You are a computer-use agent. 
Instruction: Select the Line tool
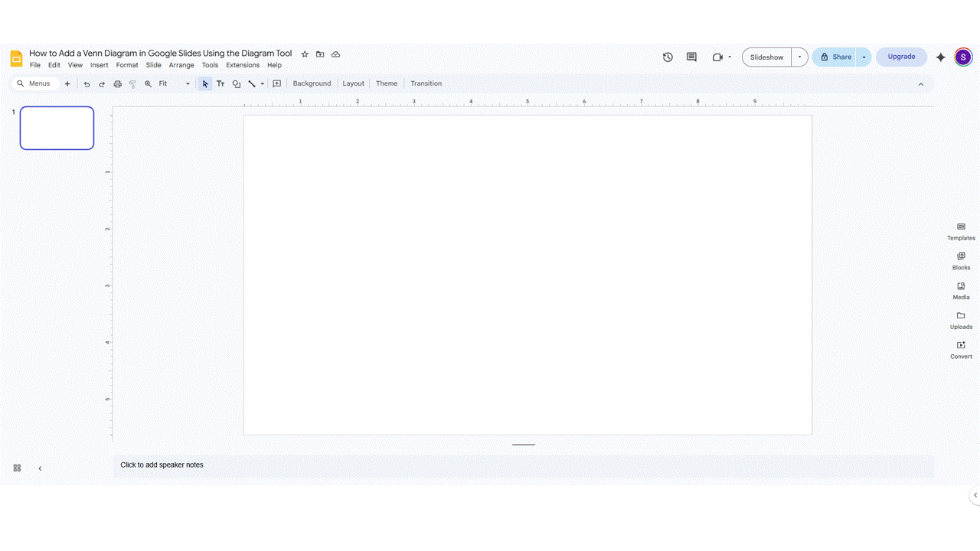tap(252, 83)
